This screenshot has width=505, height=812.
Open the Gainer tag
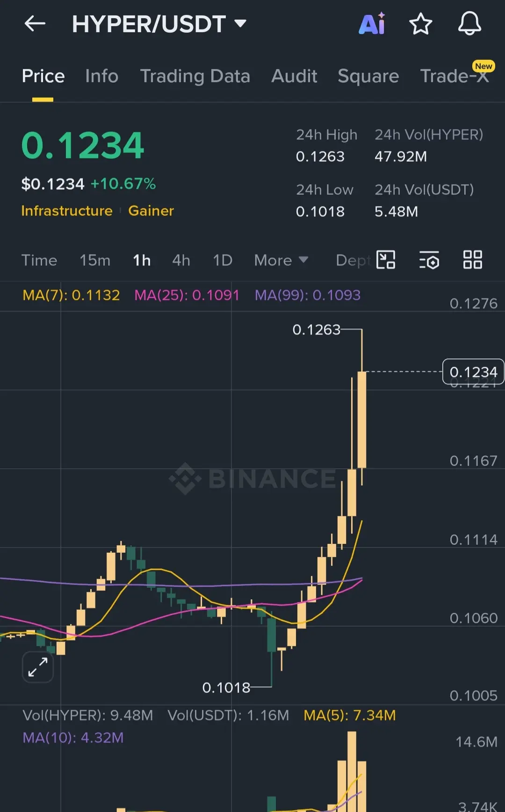151,211
